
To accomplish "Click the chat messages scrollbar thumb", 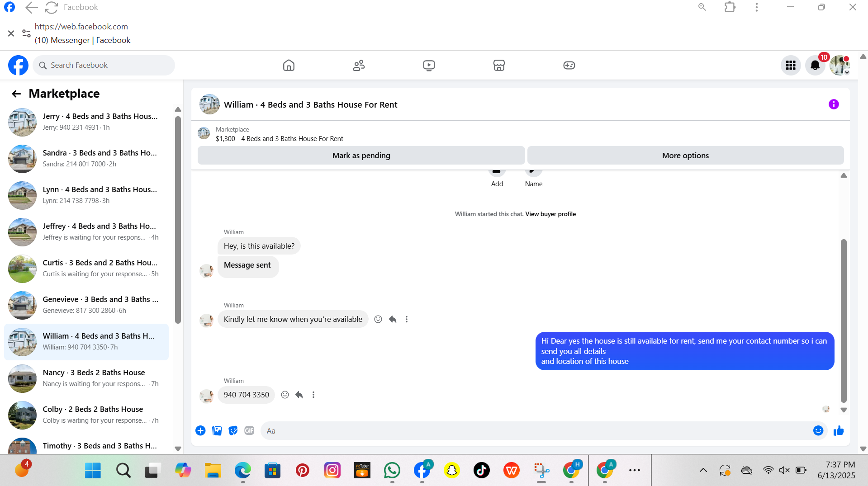I will point(844,321).
